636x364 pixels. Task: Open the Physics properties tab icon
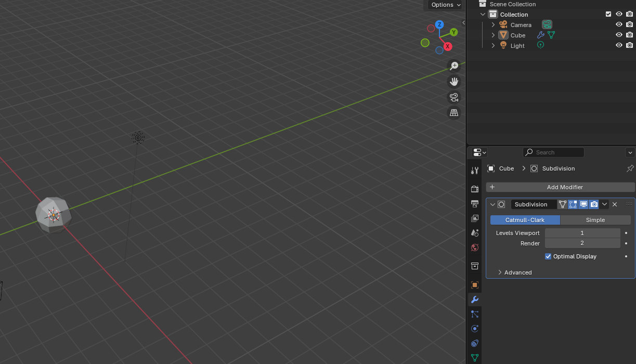474,329
